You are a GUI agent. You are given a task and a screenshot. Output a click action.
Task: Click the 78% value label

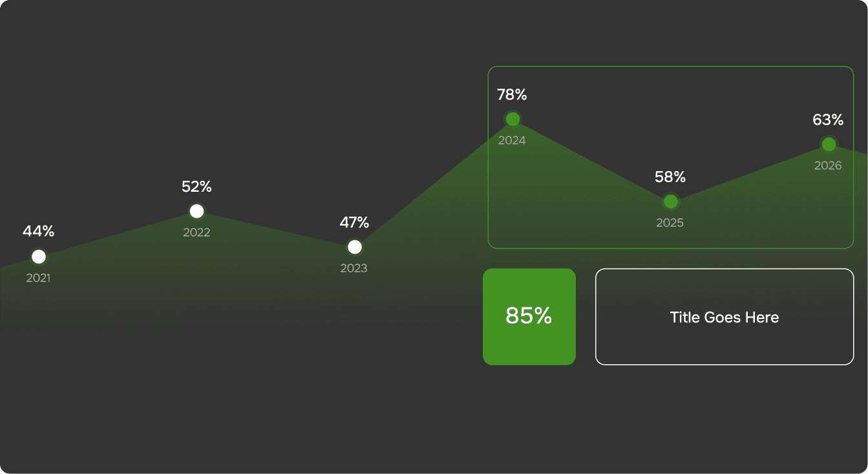(512, 95)
